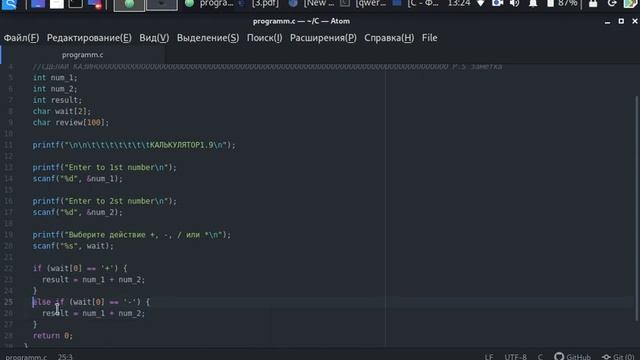Open GitHub panel from status bar

(x=572, y=356)
